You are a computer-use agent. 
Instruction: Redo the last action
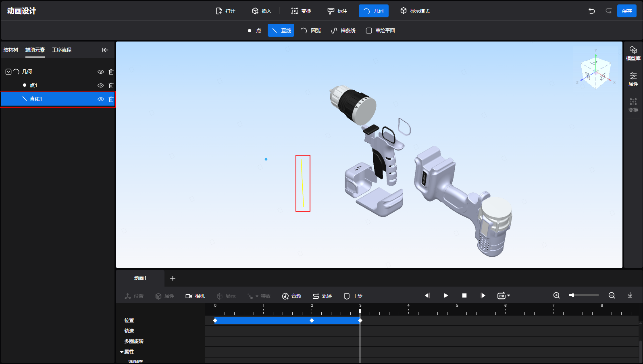click(x=609, y=11)
